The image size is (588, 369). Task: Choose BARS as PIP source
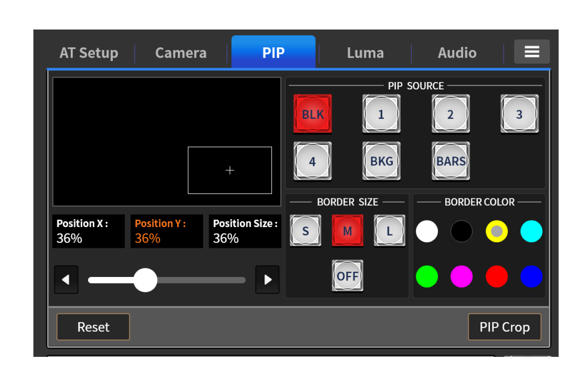451,161
